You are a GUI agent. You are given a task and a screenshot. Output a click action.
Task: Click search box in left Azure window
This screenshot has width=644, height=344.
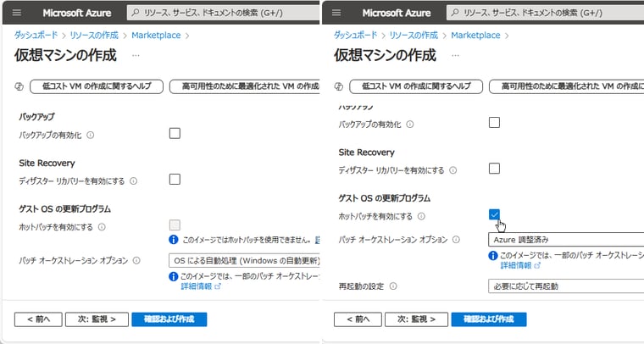click(x=223, y=13)
